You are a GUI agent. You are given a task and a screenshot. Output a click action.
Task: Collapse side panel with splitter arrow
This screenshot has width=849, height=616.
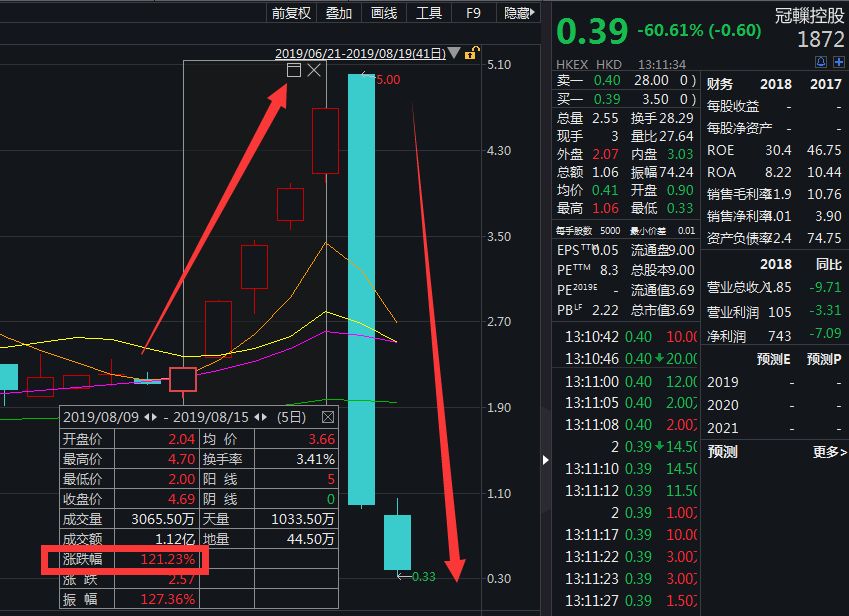point(545,460)
